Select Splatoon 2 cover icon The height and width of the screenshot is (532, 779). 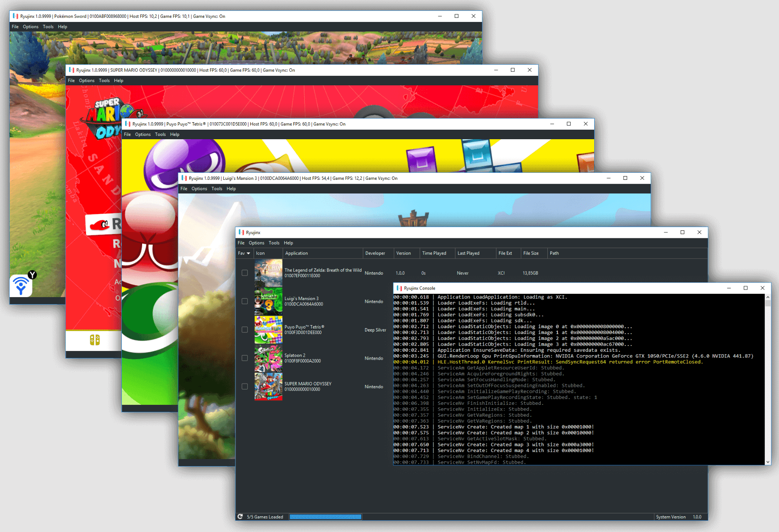click(269, 358)
